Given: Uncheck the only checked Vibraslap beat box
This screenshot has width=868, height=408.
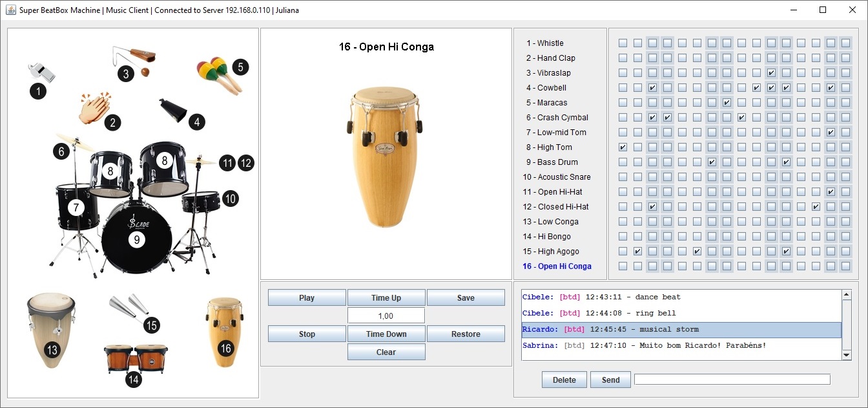Looking at the screenshot, I should (771, 73).
